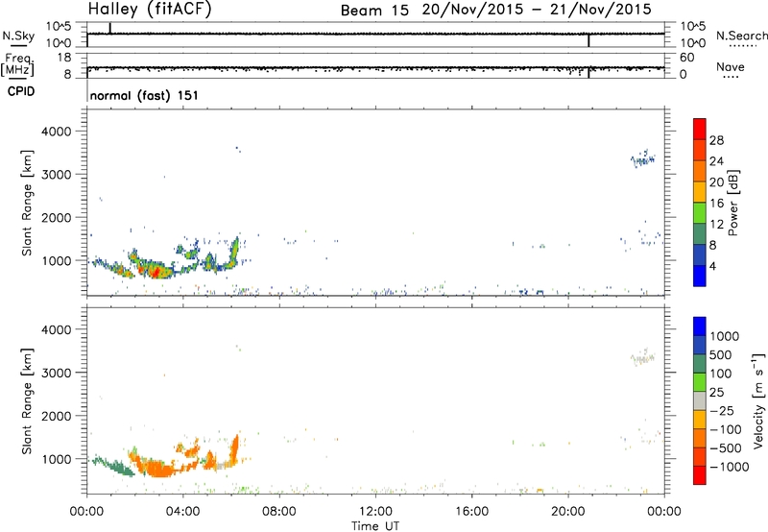Click the 'normal (fast) 151' mode text
Image resolution: width=768 pixels, height=532 pixels.
(144, 95)
